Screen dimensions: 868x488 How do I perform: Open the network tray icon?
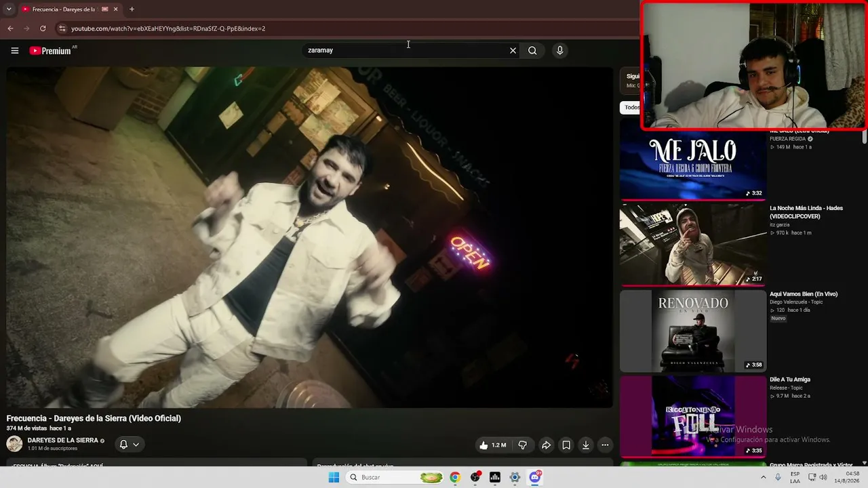[x=812, y=477]
